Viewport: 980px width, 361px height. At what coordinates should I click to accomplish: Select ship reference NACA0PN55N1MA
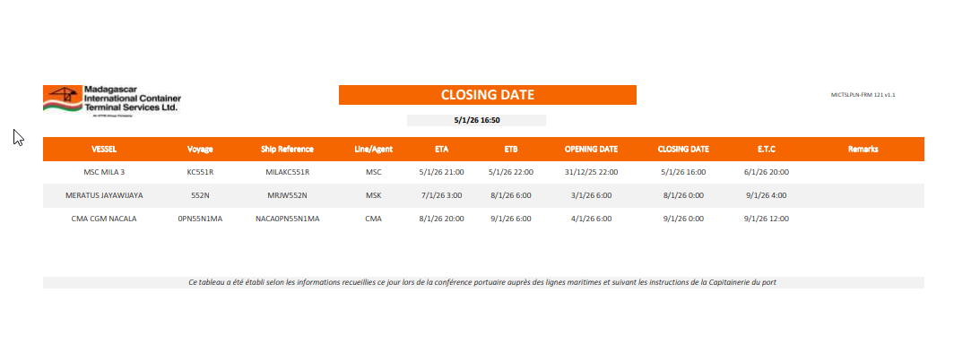pyautogui.click(x=287, y=218)
